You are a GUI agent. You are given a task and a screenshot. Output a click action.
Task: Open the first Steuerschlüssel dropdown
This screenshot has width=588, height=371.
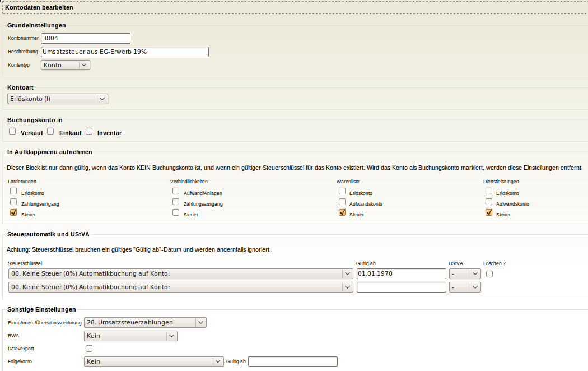point(181,273)
